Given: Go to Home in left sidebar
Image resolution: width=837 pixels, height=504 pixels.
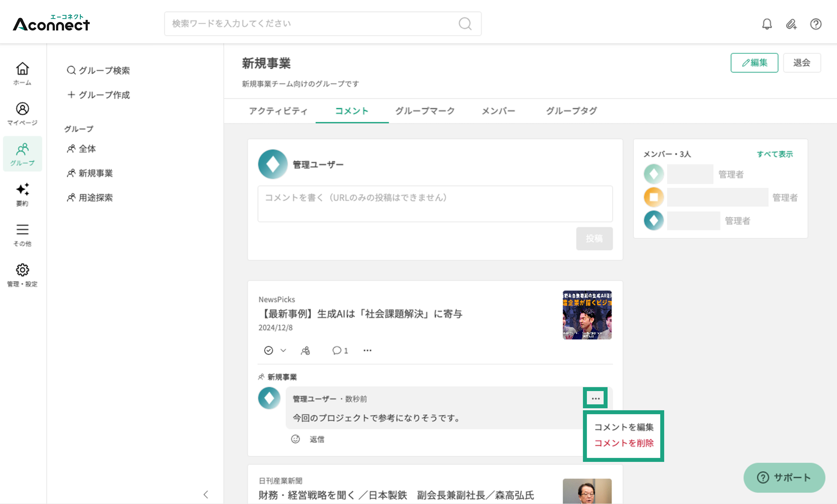Looking at the screenshot, I should [x=22, y=74].
